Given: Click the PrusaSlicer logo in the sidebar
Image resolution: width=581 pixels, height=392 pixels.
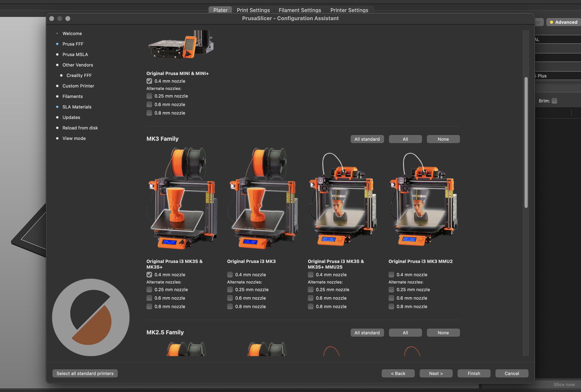Looking at the screenshot, I should (91, 317).
